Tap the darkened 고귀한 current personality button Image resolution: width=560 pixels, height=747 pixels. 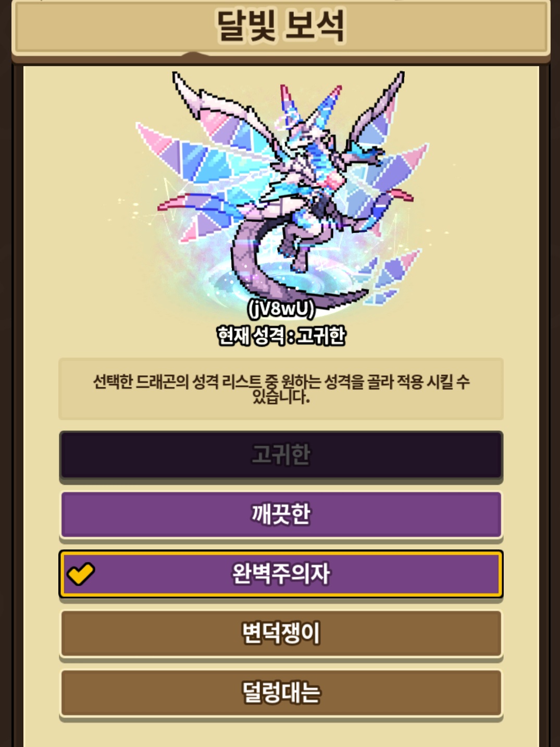[x=281, y=455]
